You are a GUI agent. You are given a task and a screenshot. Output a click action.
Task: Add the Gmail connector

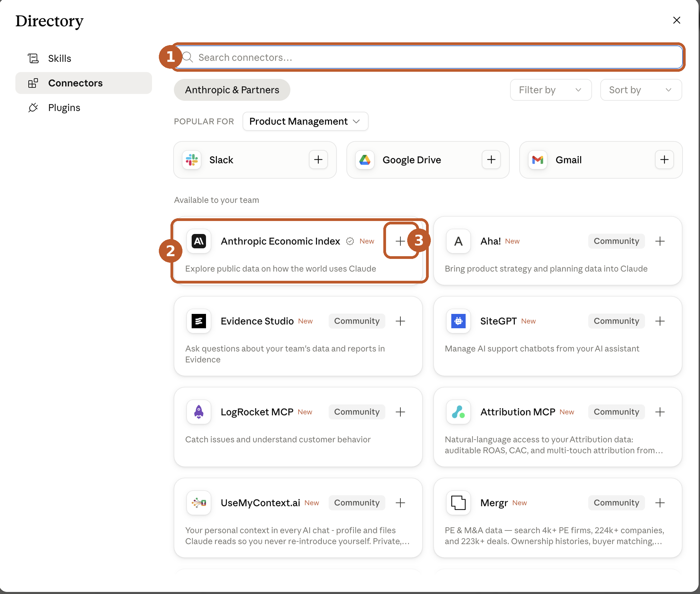(664, 160)
